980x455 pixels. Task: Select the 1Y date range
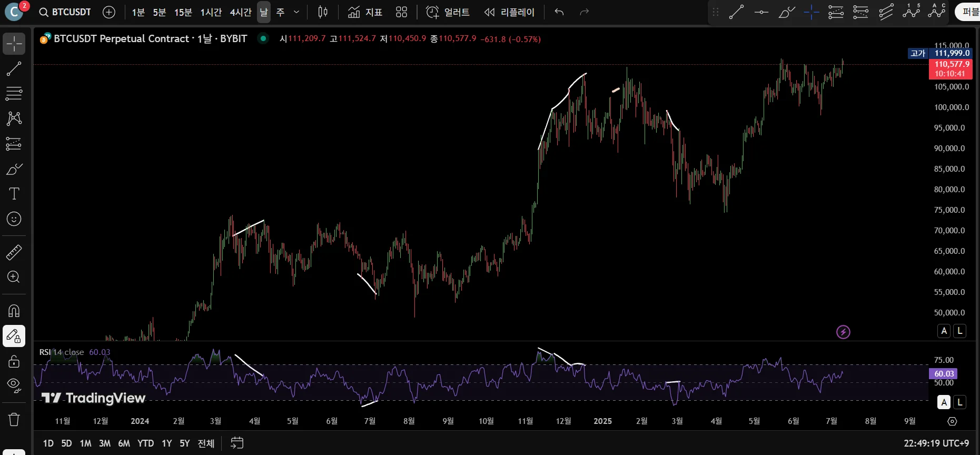pyautogui.click(x=166, y=443)
